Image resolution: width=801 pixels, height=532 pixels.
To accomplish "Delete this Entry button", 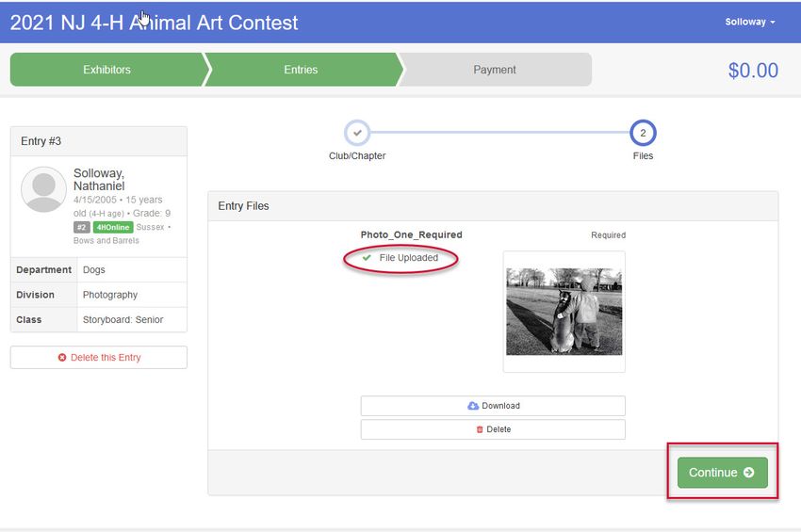I will coord(99,358).
